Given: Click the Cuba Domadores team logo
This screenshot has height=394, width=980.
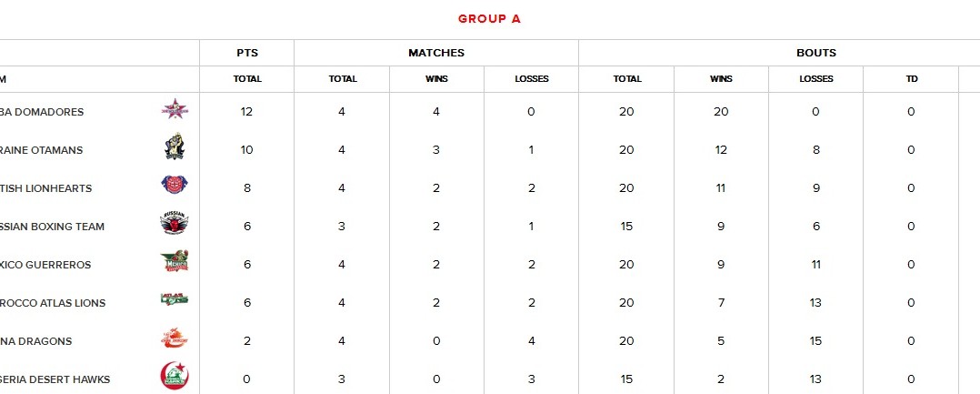Looking at the screenshot, I should point(175,111).
